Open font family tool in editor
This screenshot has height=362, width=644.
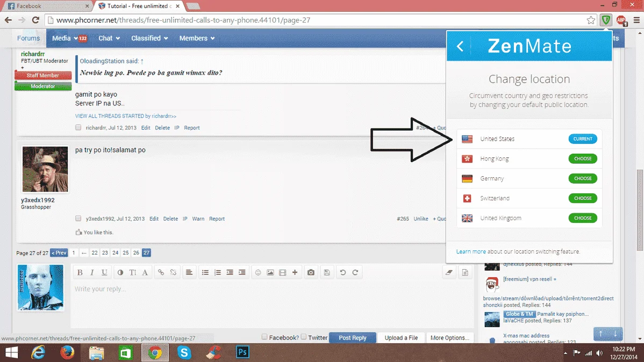[145, 272]
